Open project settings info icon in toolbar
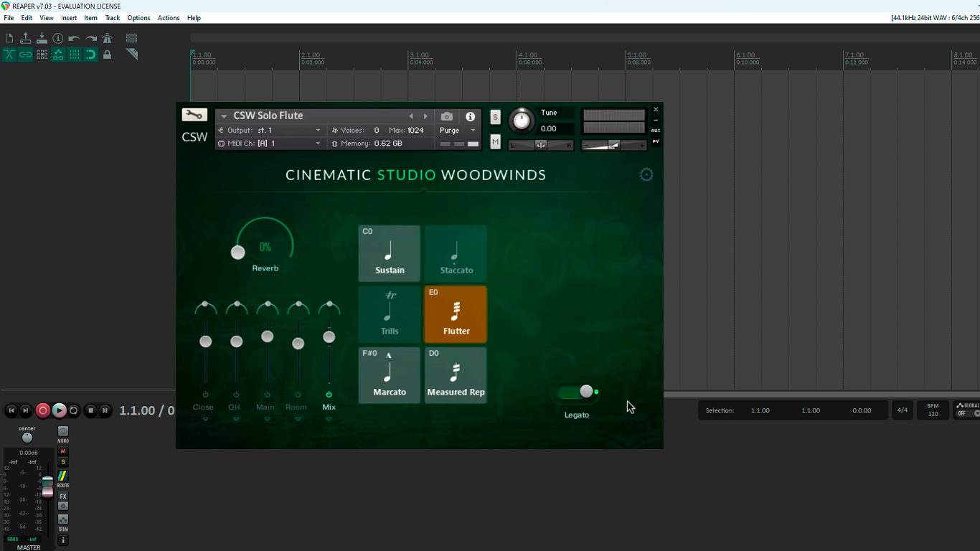The width and height of the screenshot is (980, 551). click(58, 38)
